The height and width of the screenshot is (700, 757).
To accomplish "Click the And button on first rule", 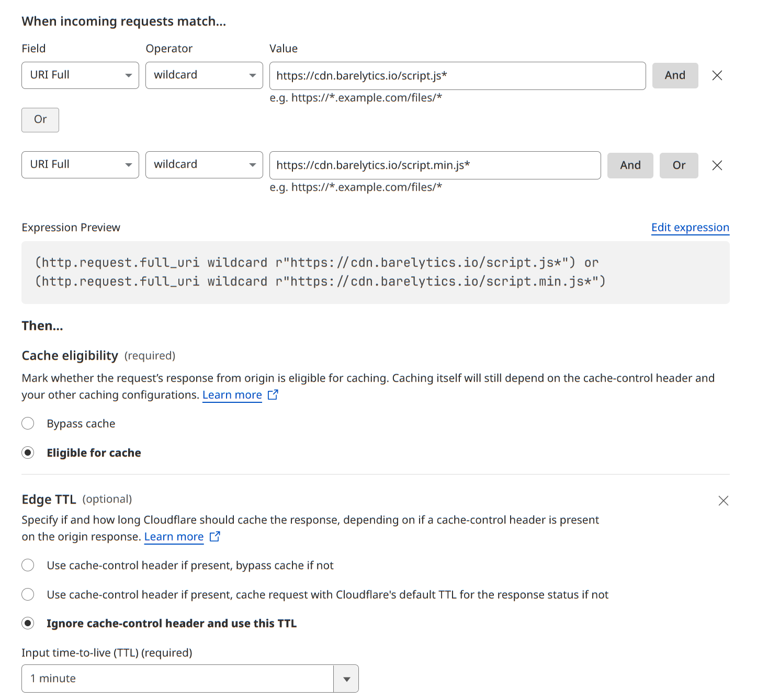I will click(x=675, y=75).
